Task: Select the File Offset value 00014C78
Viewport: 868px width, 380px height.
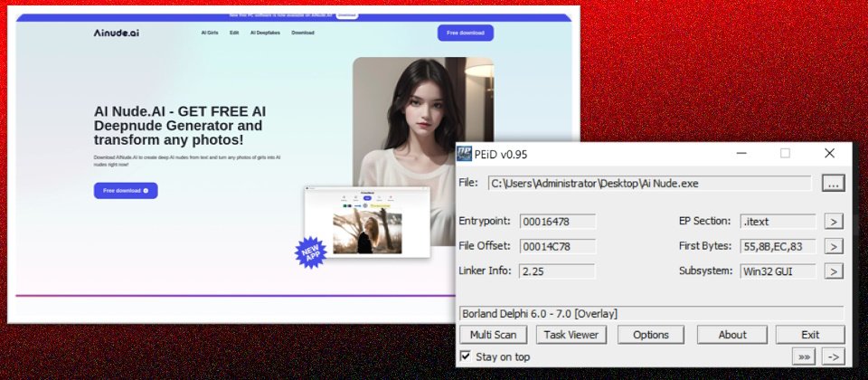Action: coord(558,246)
